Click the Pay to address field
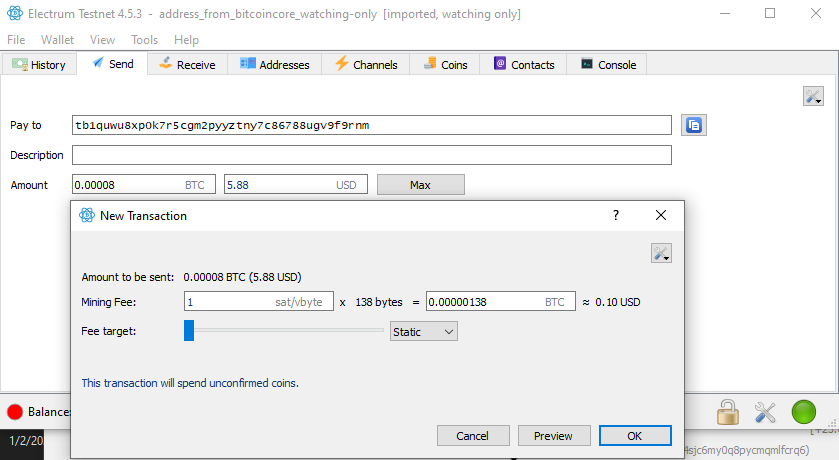The height and width of the screenshot is (460, 839). pos(371,125)
